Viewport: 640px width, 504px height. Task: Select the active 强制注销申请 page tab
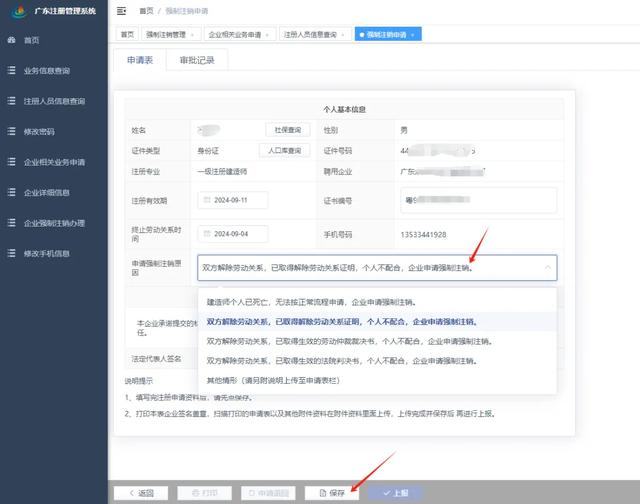(388, 35)
